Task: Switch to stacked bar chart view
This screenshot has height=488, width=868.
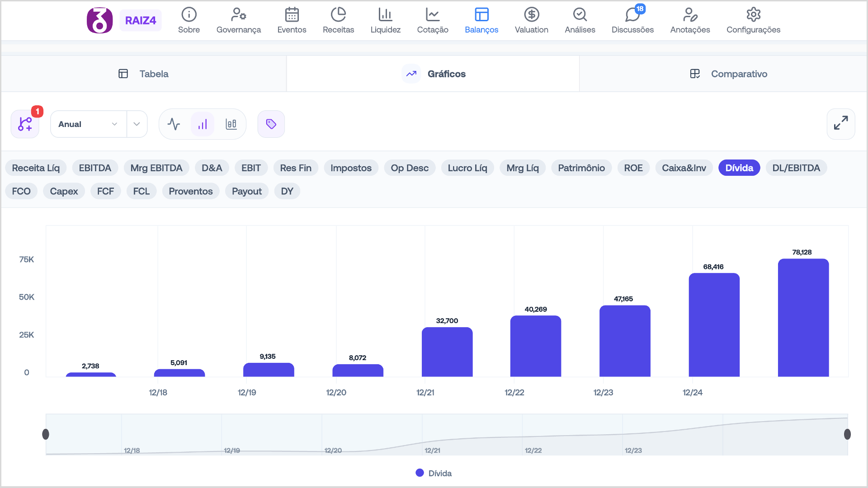Action: click(x=231, y=124)
